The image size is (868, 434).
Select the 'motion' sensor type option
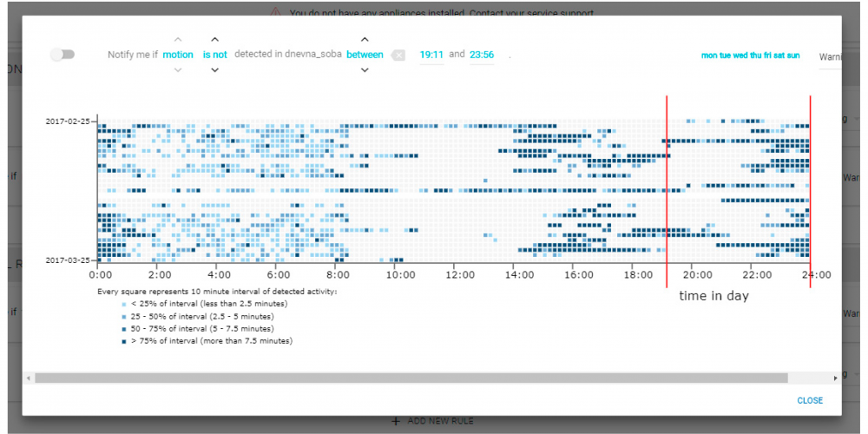coord(178,55)
